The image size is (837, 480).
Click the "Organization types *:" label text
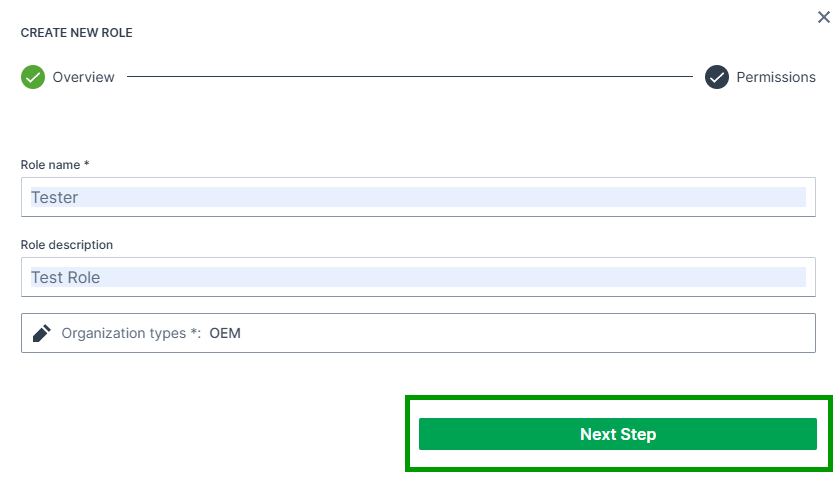[x=126, y=333]
